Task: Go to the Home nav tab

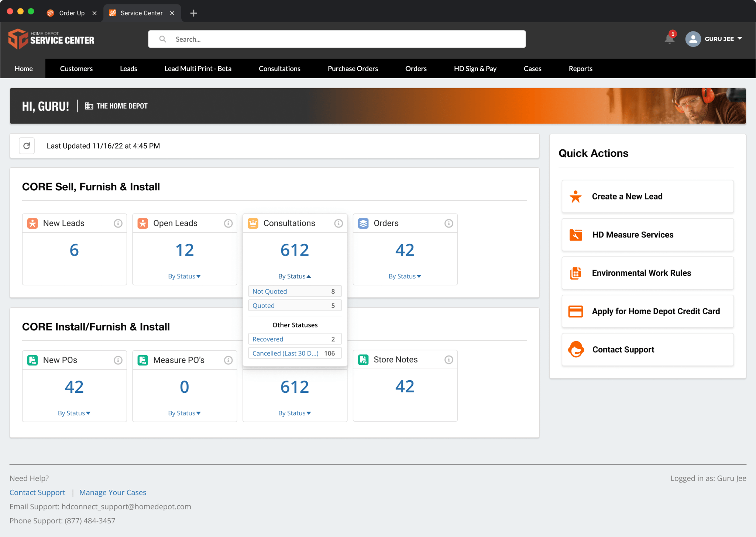Action: click(24, 69)
